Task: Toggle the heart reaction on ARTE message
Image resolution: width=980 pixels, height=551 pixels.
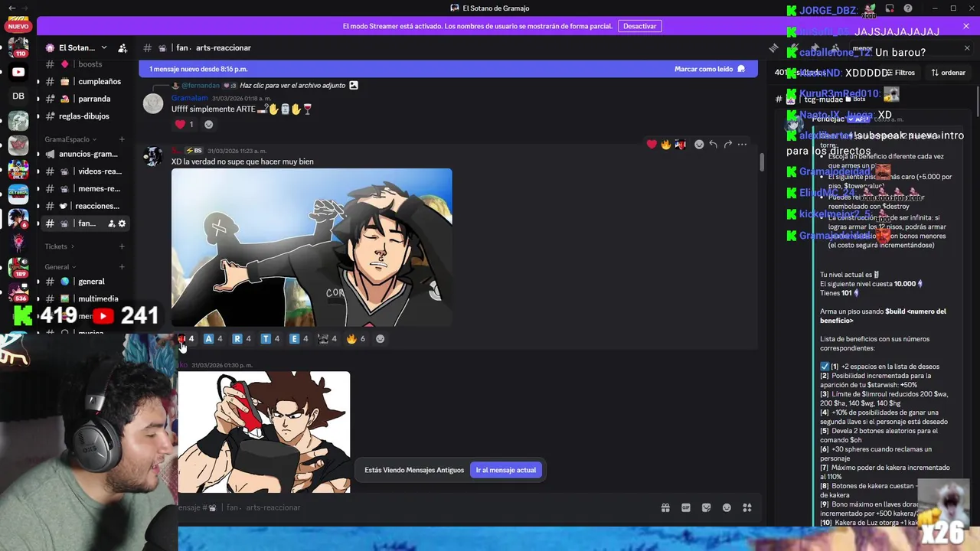Action: (185, 124)
